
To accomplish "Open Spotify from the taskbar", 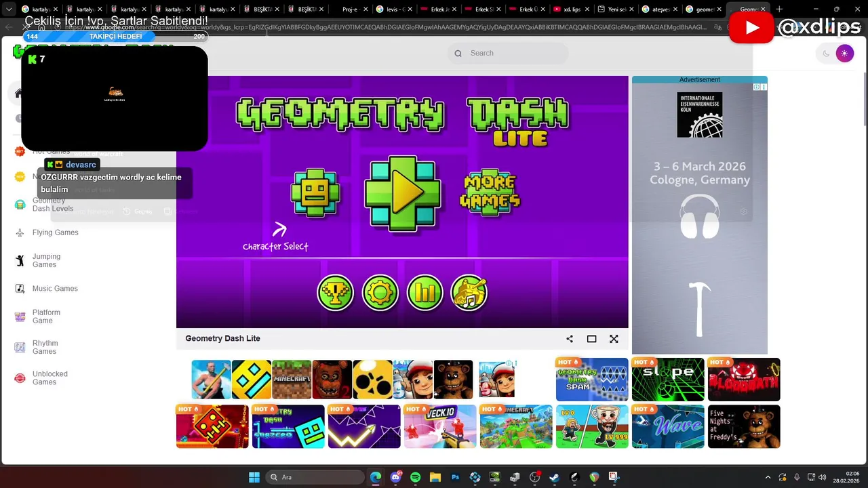I will tap(416, 477).
